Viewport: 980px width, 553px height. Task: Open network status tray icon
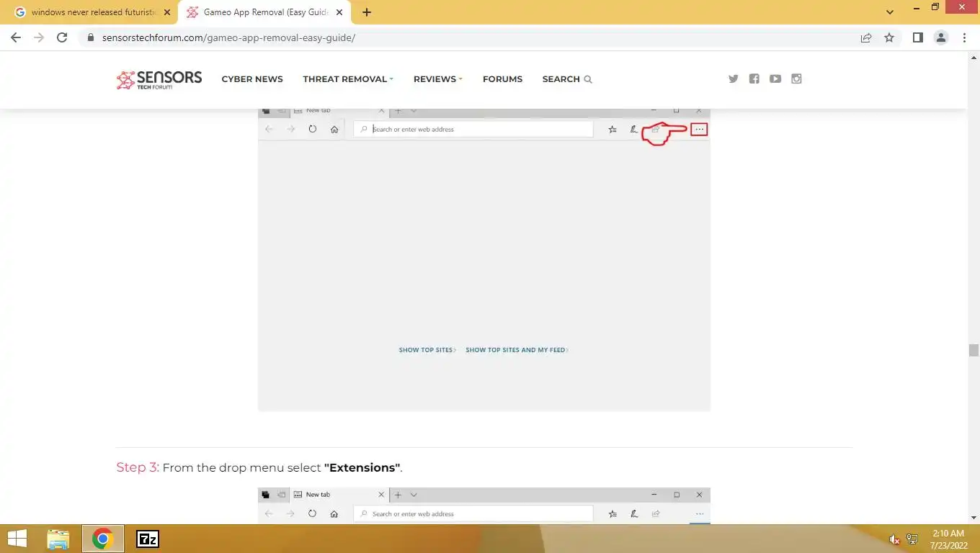point(912,539)
